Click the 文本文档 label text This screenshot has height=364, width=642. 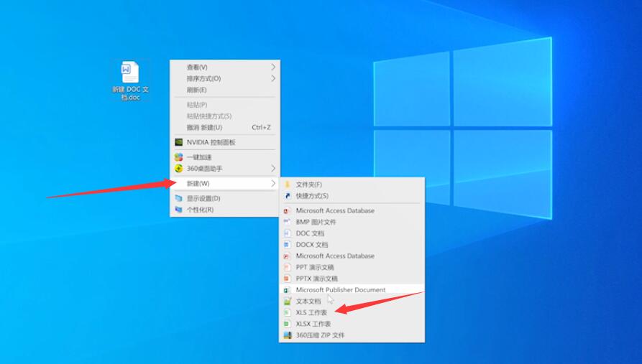[x=308, y=301]
